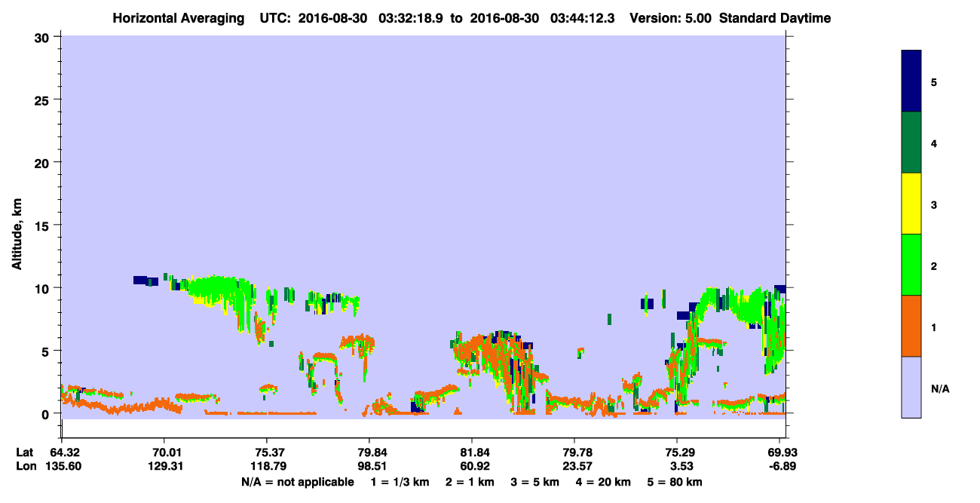Screen dimensions: 980x503
Task: Click the start time '03:32:18.9'
Action: click(x=412, y=18)
